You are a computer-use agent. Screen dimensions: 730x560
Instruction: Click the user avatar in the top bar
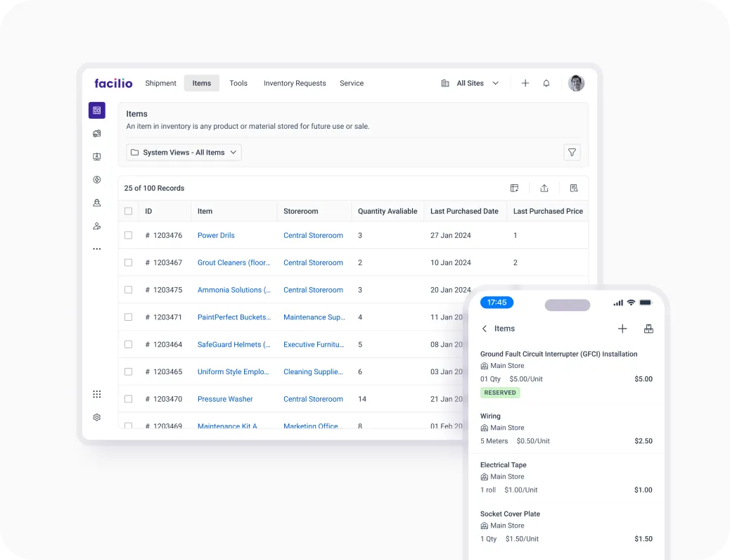click(576, 83)
